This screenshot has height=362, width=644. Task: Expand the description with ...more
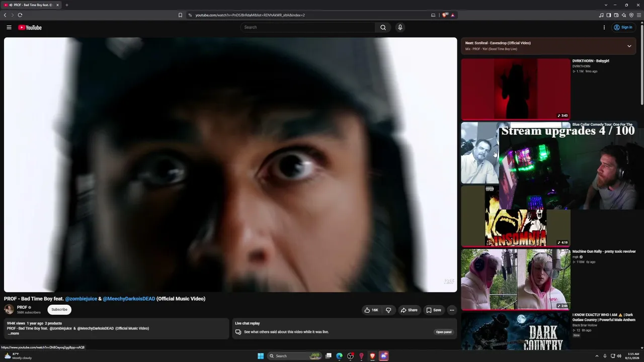click(x=13, y=333)
